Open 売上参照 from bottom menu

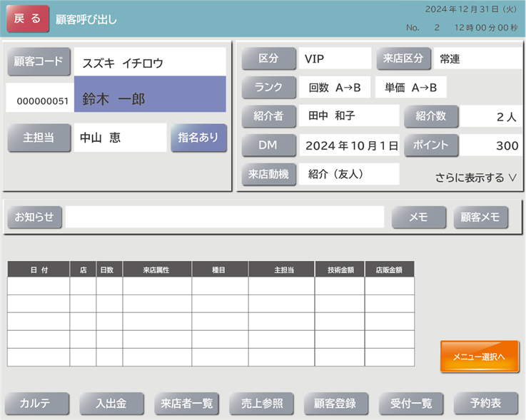point(261,403)
